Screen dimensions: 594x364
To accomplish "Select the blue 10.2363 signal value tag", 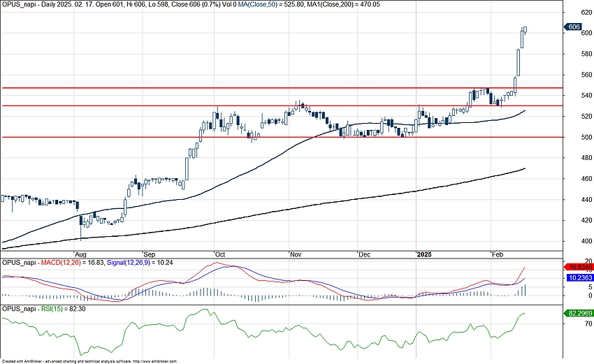I will [x=579, y=278].
